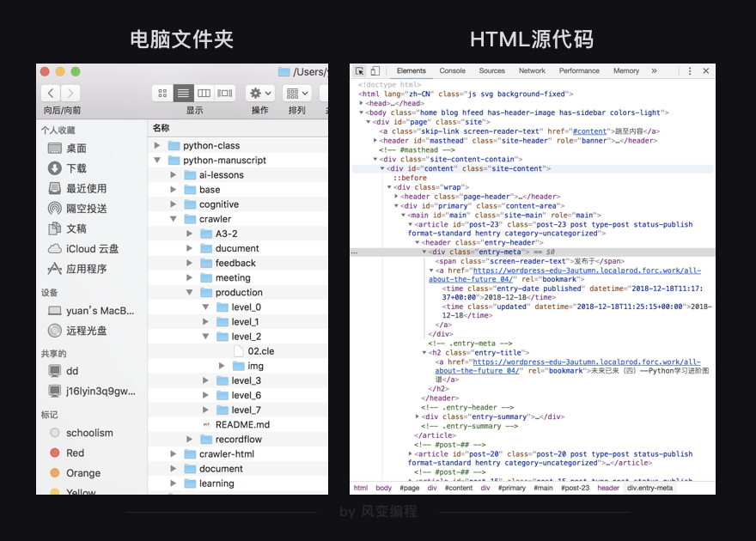Viewport: 756px width, 541px height.
Task: Click the #content href link
Action: pyautogui.click(x=589, y=131)
